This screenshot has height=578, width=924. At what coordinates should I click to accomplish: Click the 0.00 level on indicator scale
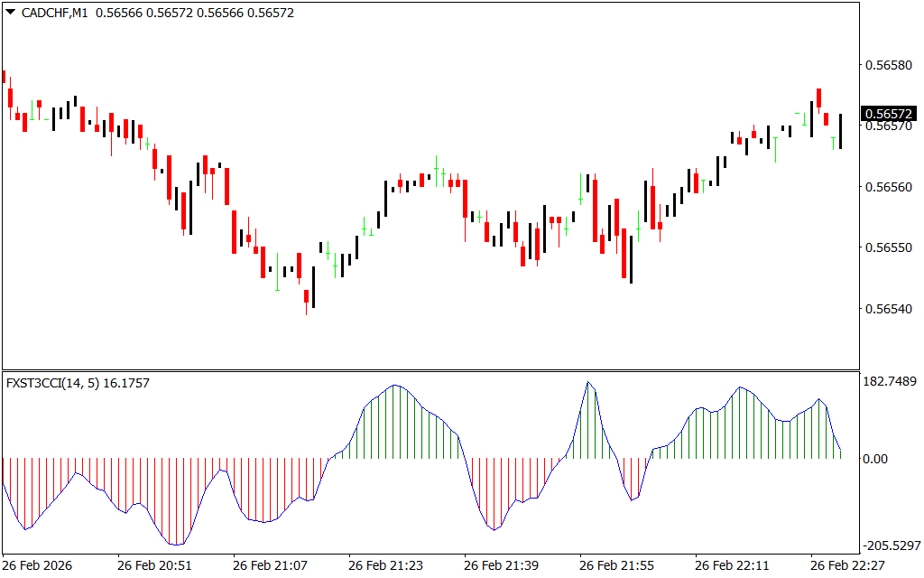coord(875,459)
